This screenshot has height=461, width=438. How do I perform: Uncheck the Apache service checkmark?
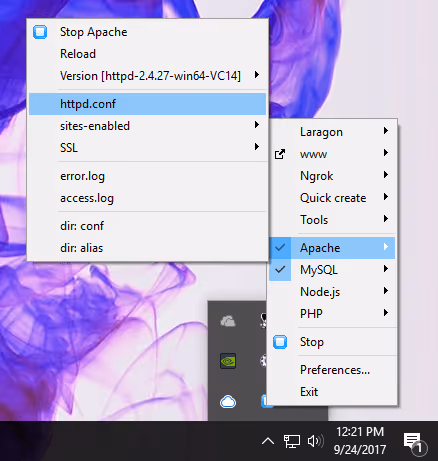click(280, 248)
